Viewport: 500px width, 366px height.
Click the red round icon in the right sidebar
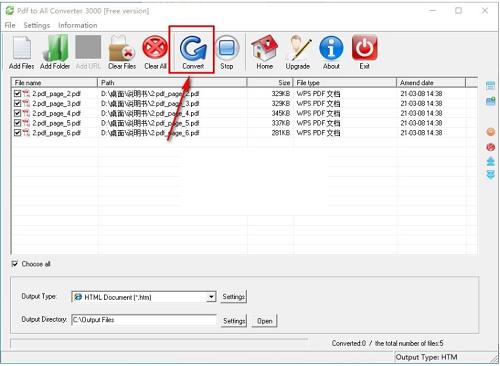490,147
